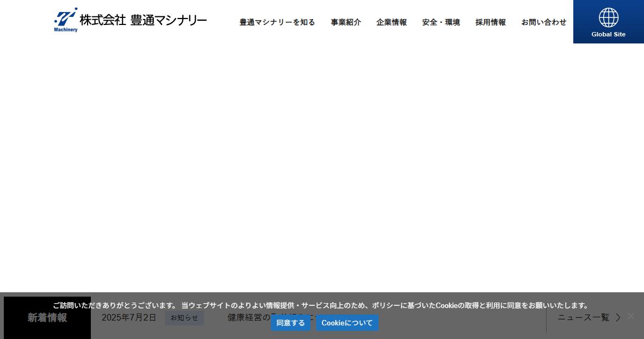Open 安全・環境 navigation item
This screenshot has height=339, width=644.
tap(441, 22)
